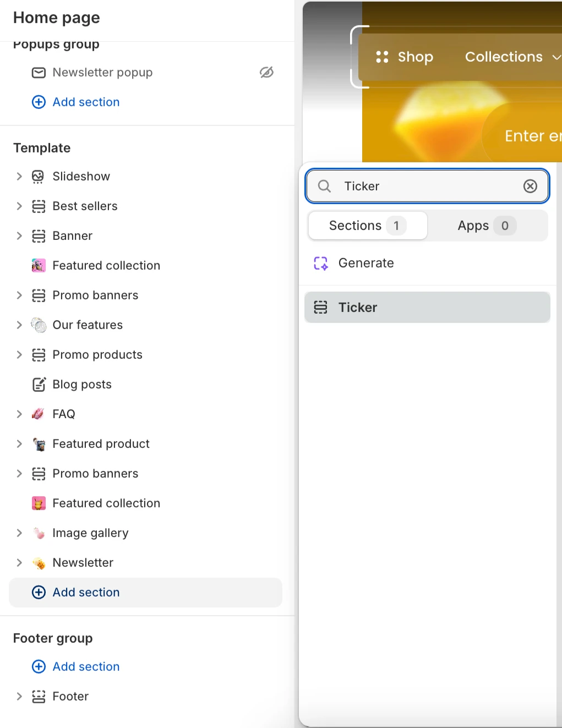This screenshot has height=728, width=562.
Task: Add section in Popups group
Action: point(76,102)
